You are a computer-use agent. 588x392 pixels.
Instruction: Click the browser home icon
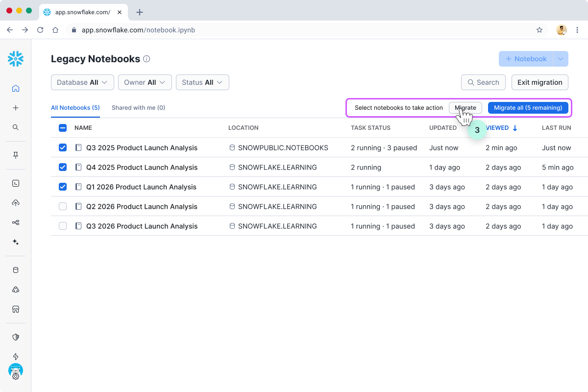coord(55,30)
